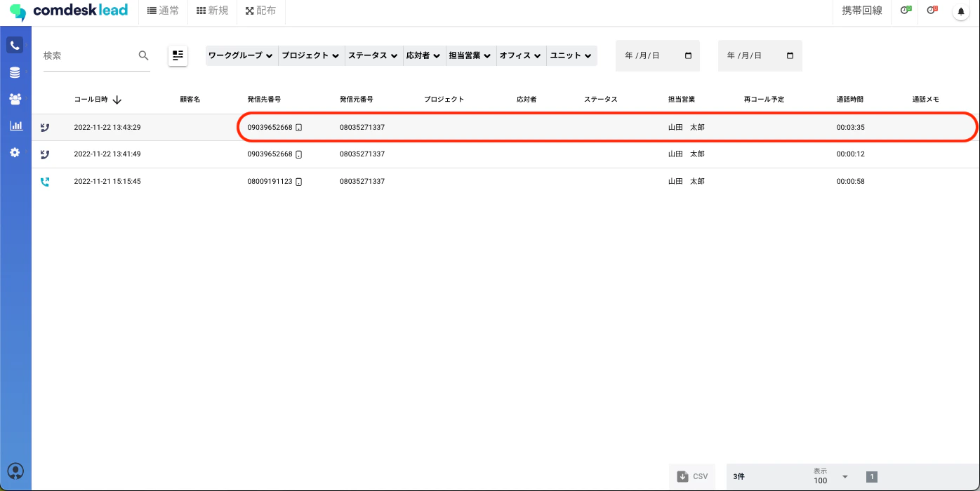Expand the 応対者 filter
980x491 pixels.
click(423, 55)
